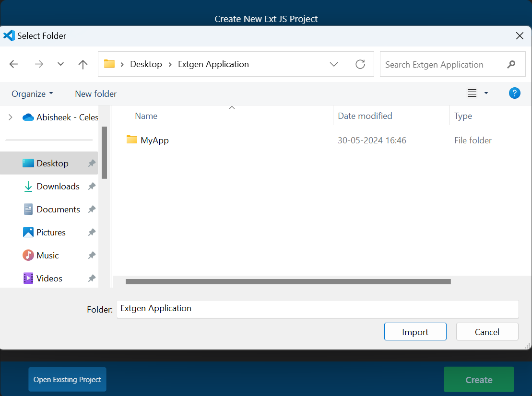Screen dimensions: 532x396
Task: Click the Cancel button
Action: coord(487,332)
